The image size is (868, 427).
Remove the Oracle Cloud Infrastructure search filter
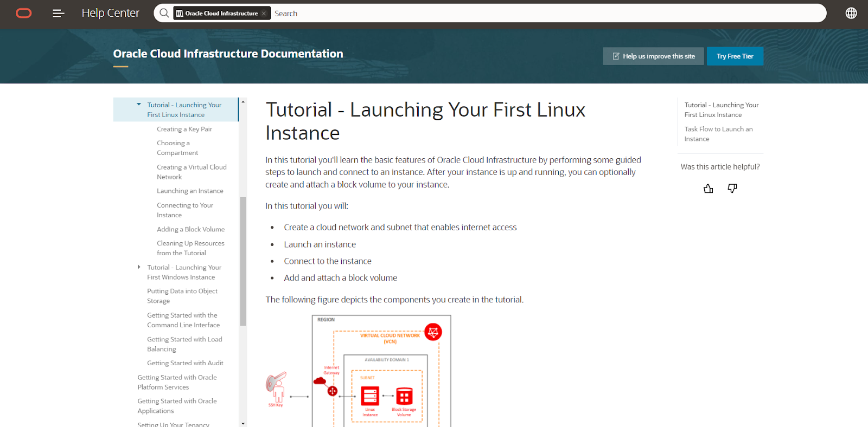coord(264,14)
